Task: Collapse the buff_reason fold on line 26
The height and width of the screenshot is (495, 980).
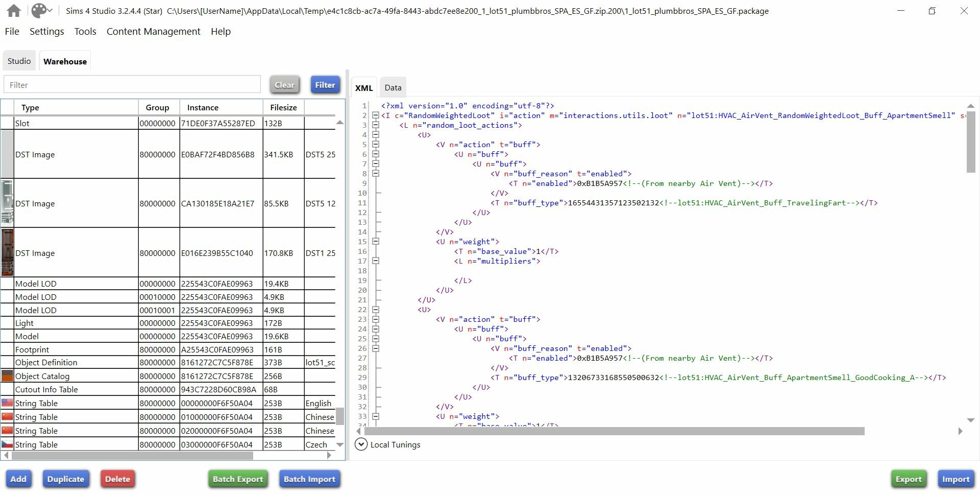Action: tap(376, 348)
